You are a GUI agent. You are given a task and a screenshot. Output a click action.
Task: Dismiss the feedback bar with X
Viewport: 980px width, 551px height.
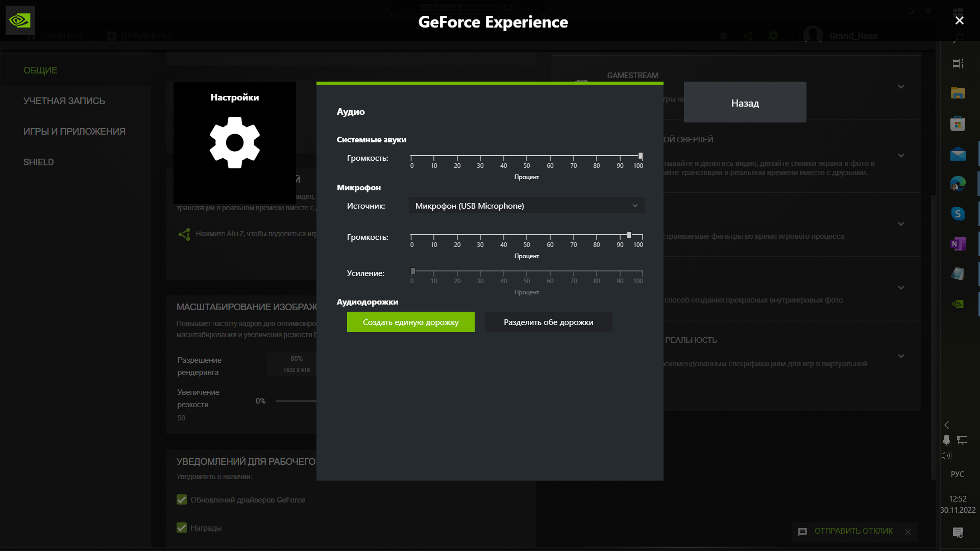tap(908, 532)
